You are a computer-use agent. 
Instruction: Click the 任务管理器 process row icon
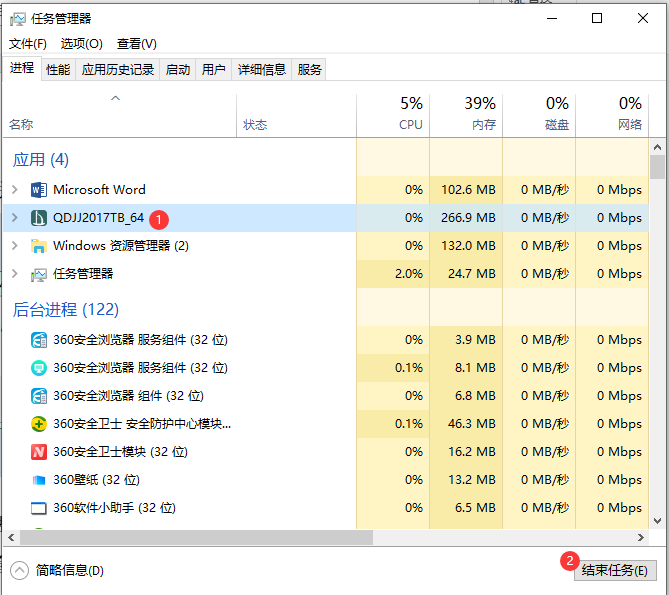pos(39,274)
